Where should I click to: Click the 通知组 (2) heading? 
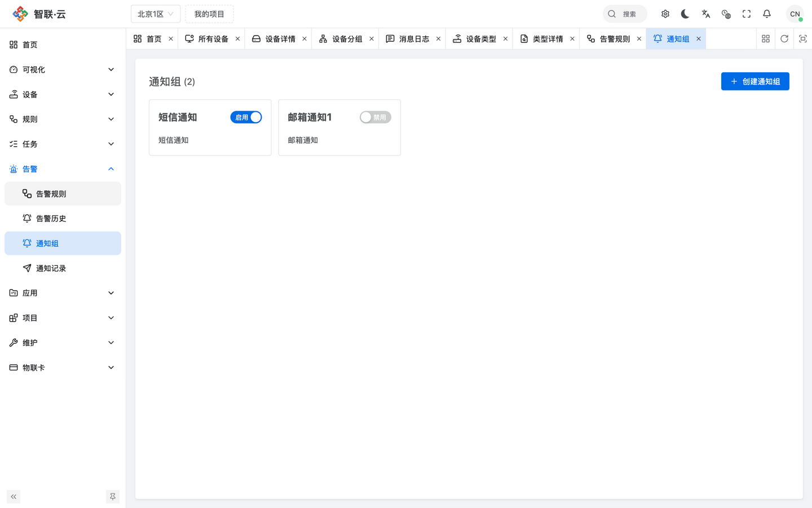[172, 82]
